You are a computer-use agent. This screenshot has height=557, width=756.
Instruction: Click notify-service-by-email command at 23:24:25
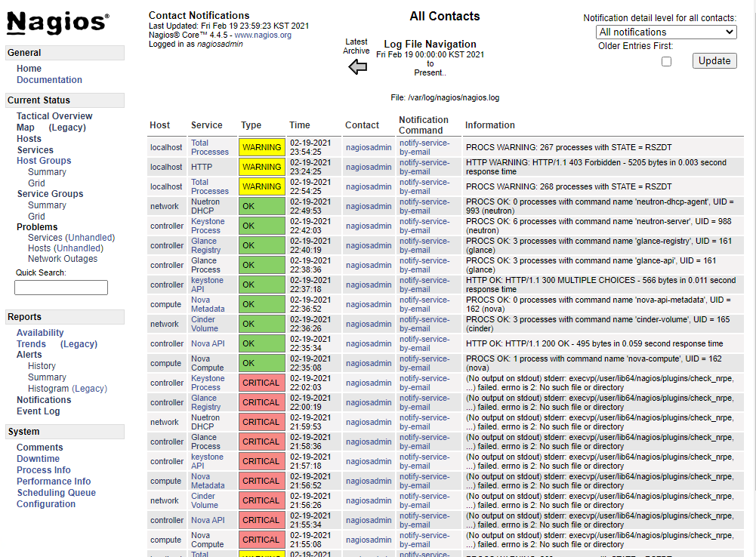pos(424,168)
